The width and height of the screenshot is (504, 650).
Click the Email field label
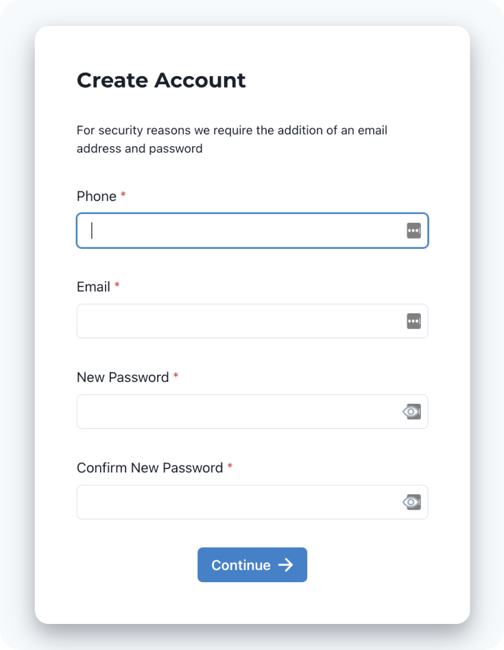click(x=93, y=286)
